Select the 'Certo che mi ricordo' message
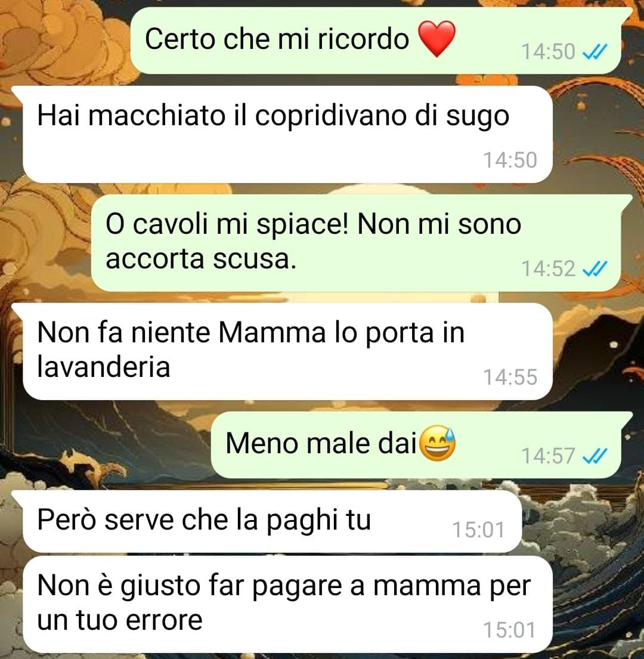 pyautogui.click(x=376, y=41)
